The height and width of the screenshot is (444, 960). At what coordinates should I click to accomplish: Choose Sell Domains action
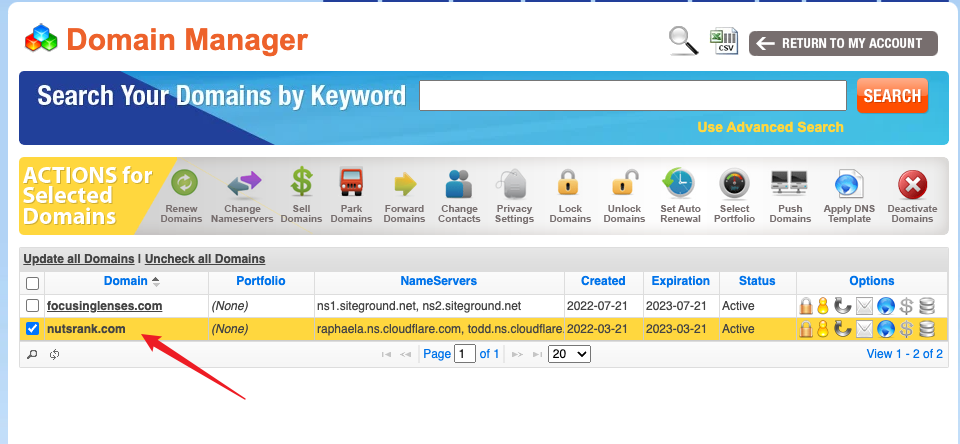coord(301,197)
